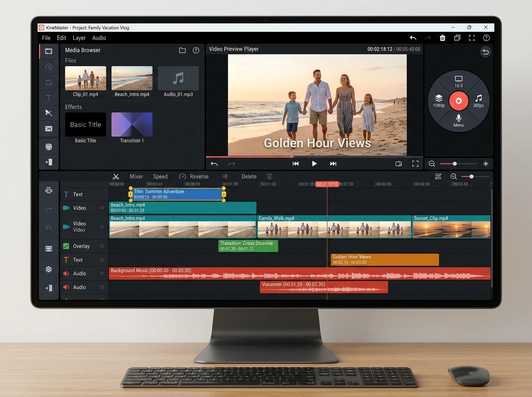This screenshot has width=532, height=397.
Task: Select the Transition: Cross Dissolve clip
Action: point(248,246)
